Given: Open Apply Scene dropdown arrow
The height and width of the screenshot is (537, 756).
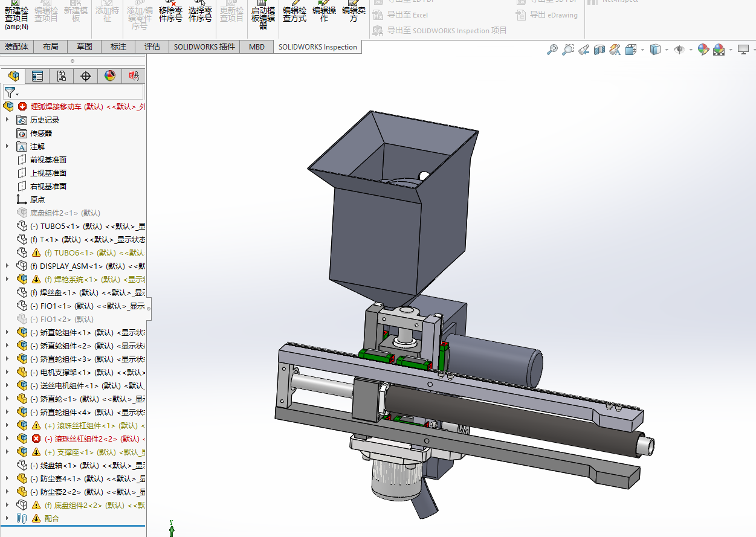Looking at the screenshot, I should coord(731,50).
